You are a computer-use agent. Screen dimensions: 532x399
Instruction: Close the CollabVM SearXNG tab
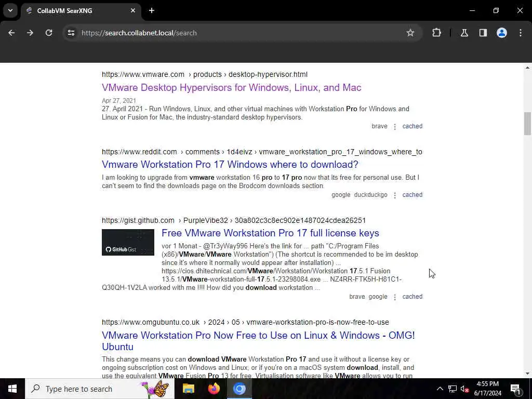[133, 10]
